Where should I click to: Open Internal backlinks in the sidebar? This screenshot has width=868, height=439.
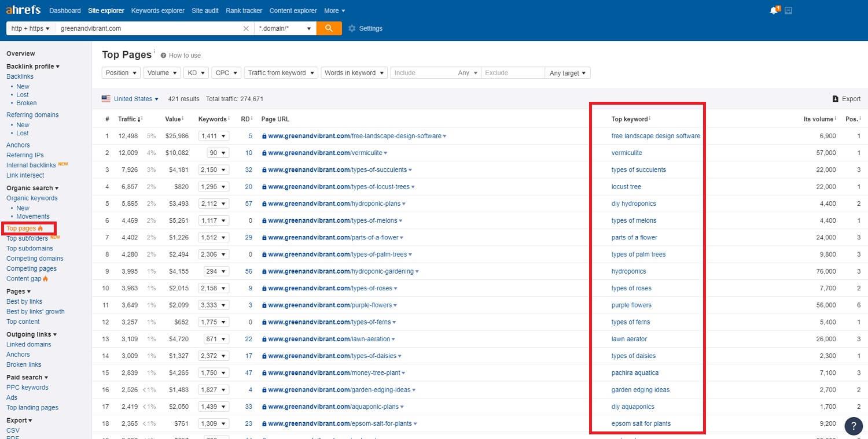(31, 165)
